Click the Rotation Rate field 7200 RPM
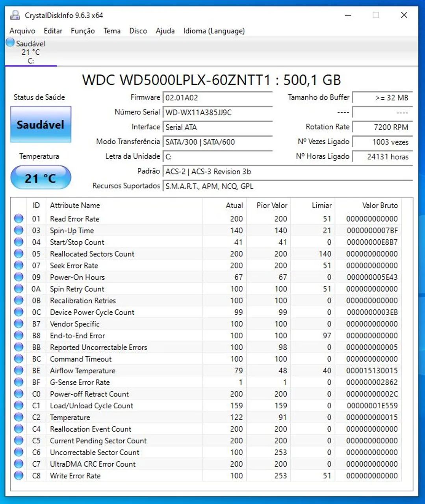 coord(382,127)
